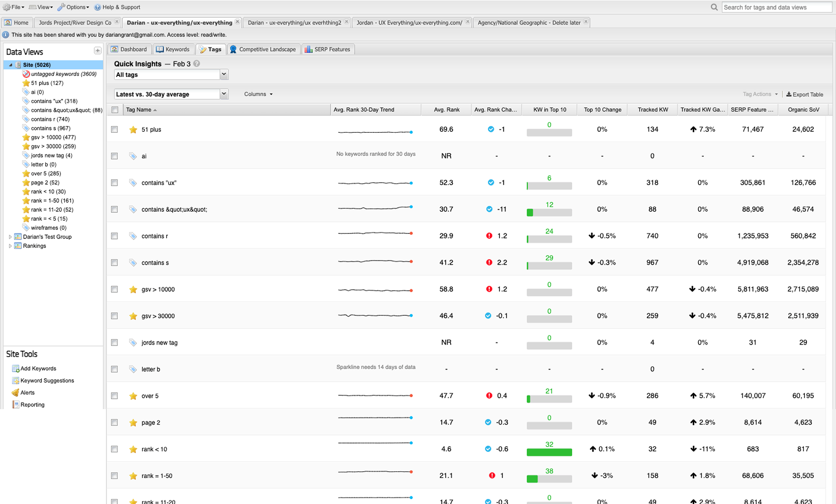Expand the Rankings tree node
Image resolution: width=836 pixels, height=504 pixels.
click(x=10, y=246)
